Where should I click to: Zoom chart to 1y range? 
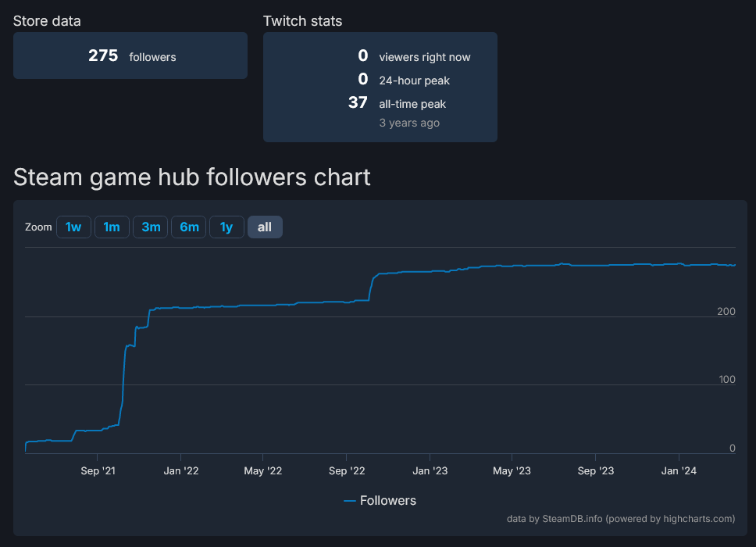click(x=226, y=227)
